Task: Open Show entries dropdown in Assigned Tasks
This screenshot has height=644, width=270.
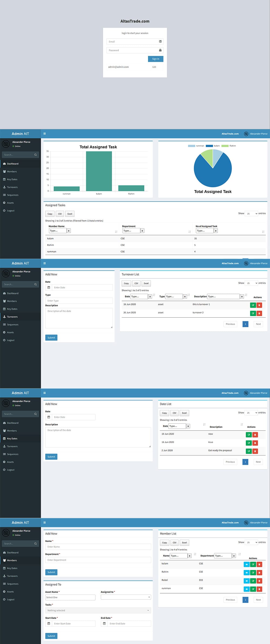Action: 251,214
